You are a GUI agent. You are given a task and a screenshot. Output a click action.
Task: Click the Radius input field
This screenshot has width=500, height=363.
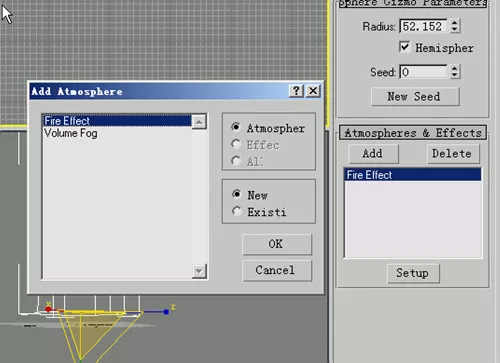[423, 26]
